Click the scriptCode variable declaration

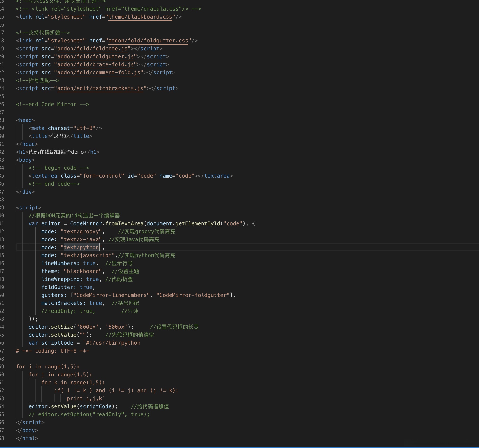tap(57, 343)
